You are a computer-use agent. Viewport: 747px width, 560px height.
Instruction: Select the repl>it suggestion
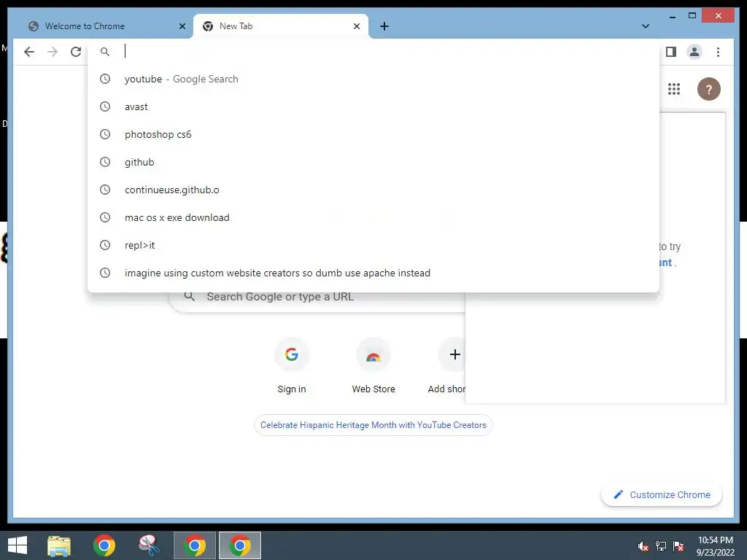(373, 245)
